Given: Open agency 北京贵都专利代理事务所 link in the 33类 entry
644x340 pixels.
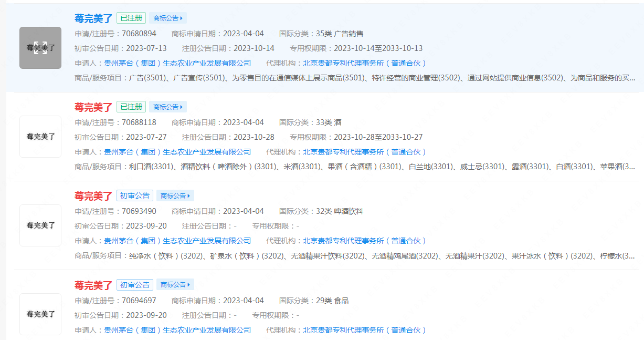Looking at the screenshot, I should pyautogui.click(x=364, y=152).
